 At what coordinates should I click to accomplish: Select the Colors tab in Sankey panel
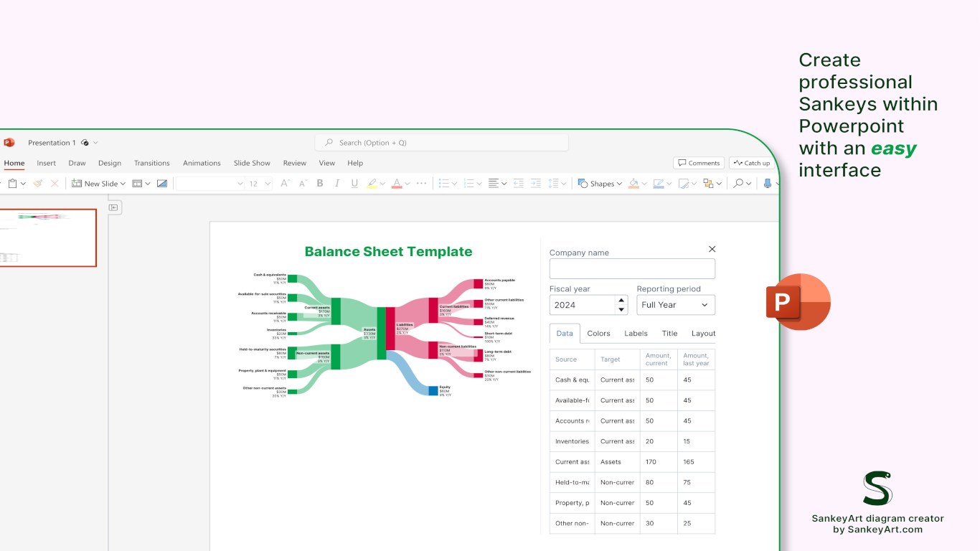598,333
